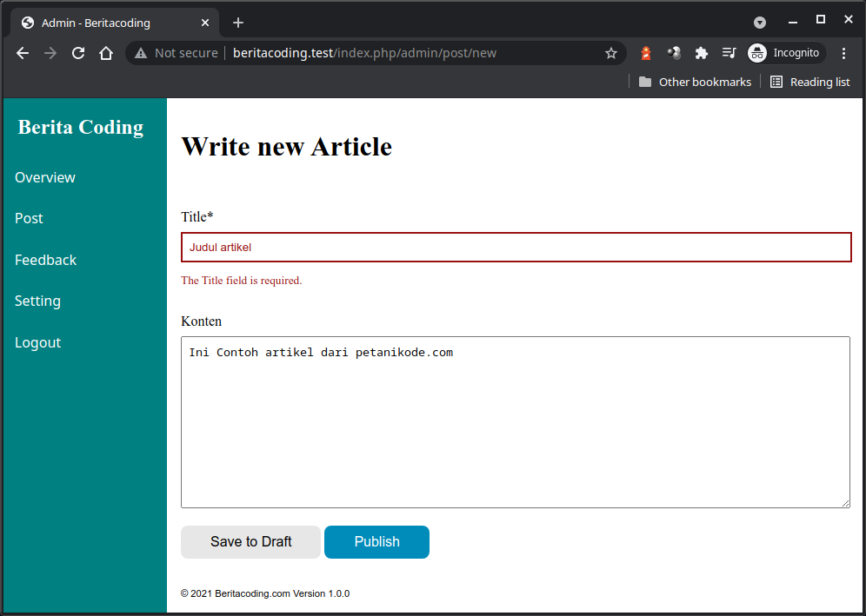Open a new browser tab
The height and width of the screenshot is (616, 866).
[x=238, y=23]
